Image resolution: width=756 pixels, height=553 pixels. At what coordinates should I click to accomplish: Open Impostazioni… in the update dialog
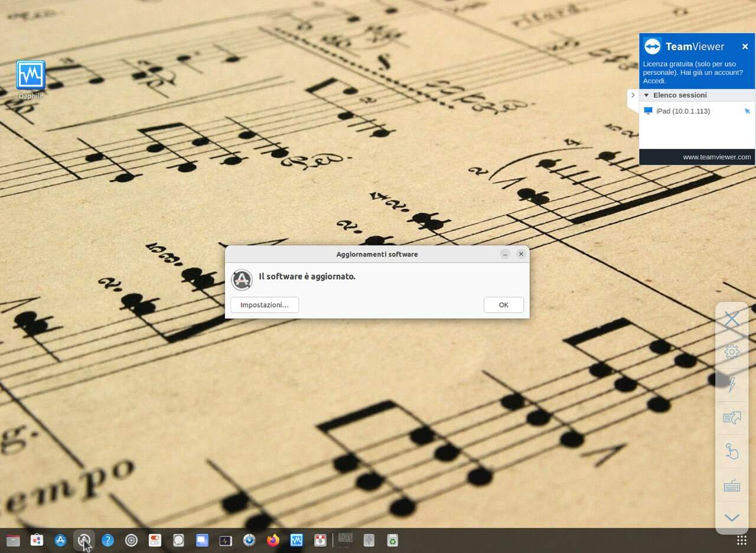[265, 305]
